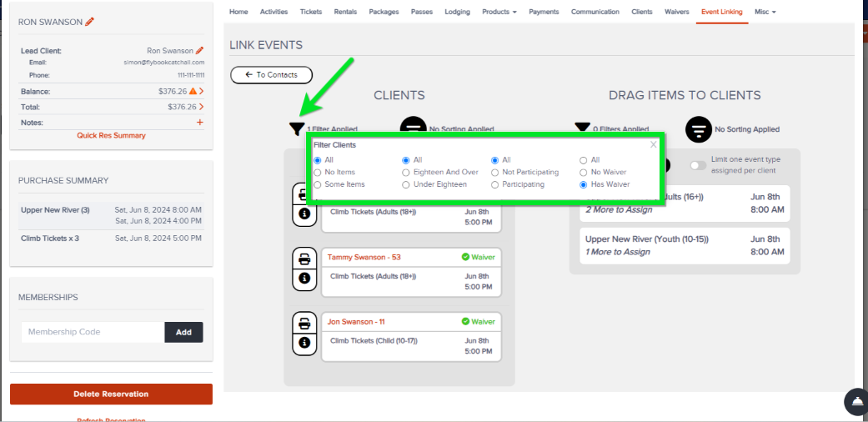The height and width of the screenshot is (422, 868).
Task: Edit Lead Client Ron Swanson pencil icon
Action: point(200,50)
